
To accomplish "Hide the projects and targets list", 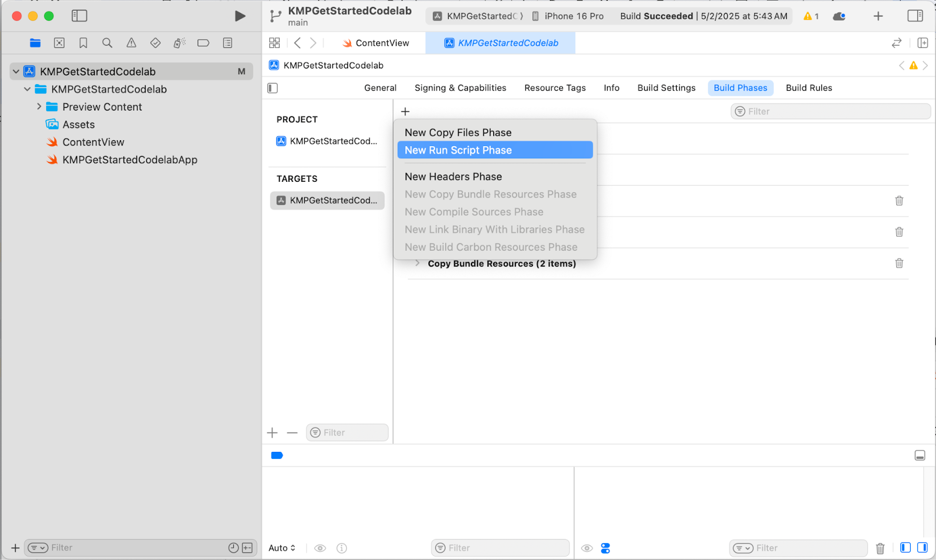I will 273,88.
